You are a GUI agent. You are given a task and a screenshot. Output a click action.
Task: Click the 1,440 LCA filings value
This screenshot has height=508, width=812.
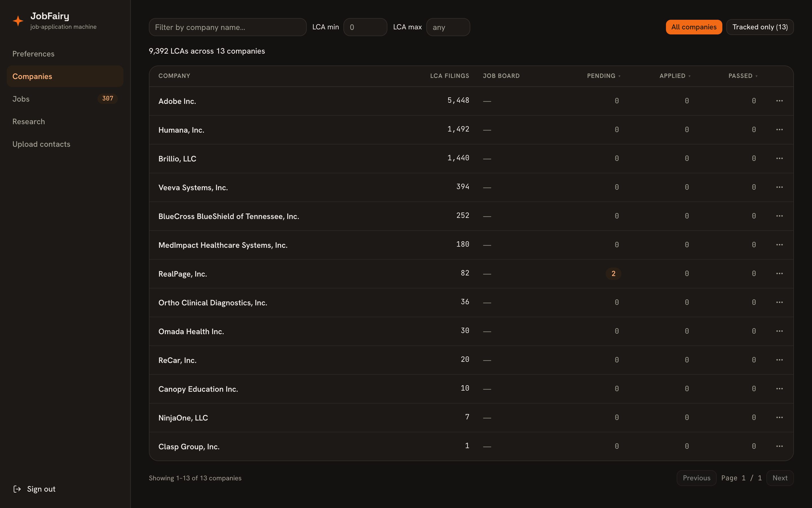(458, 158)
